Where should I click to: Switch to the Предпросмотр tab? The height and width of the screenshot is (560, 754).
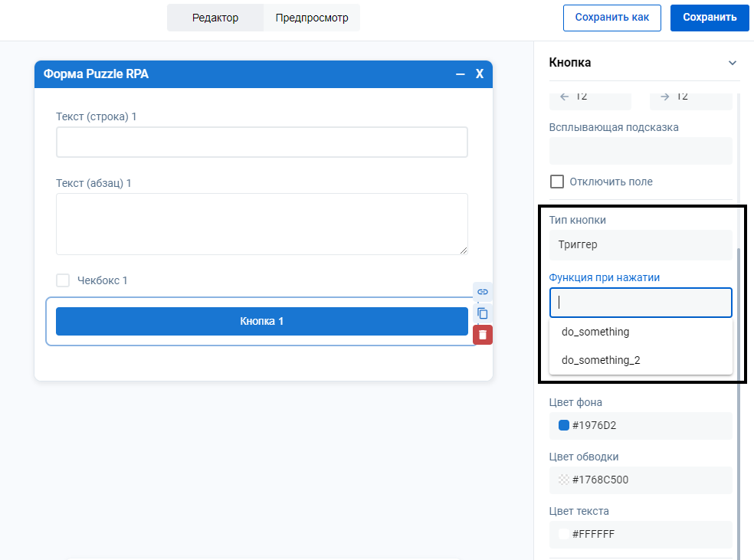point(312,18)
